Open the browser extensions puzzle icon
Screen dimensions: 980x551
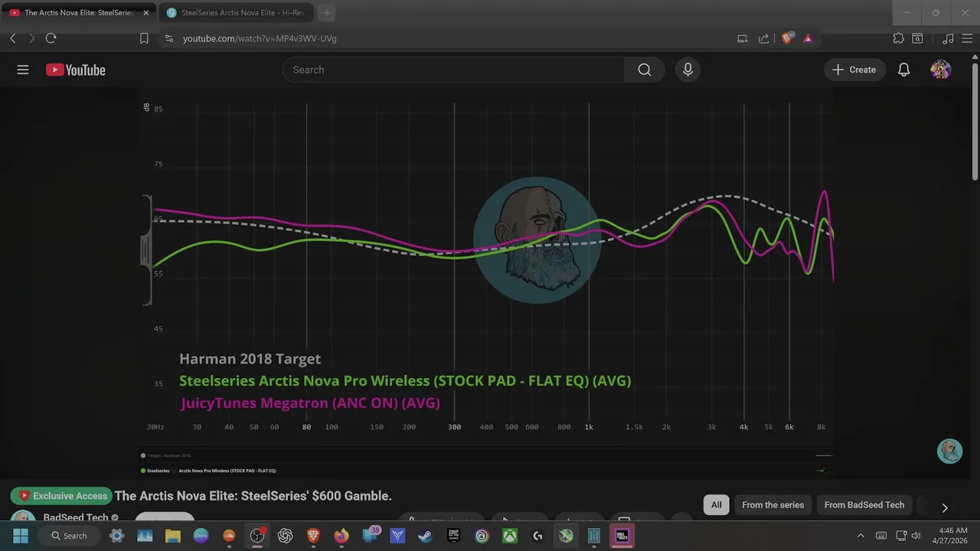[x=899, y=38]
